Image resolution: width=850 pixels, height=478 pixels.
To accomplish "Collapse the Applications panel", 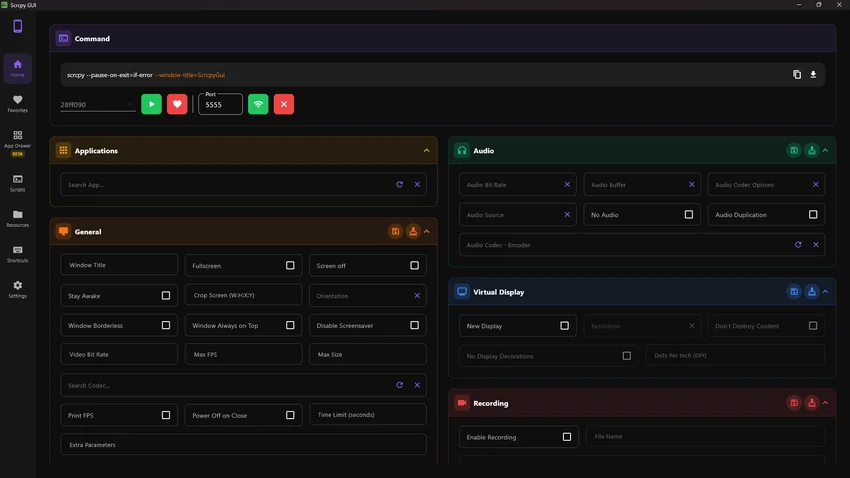I will (x=426, y=151).
